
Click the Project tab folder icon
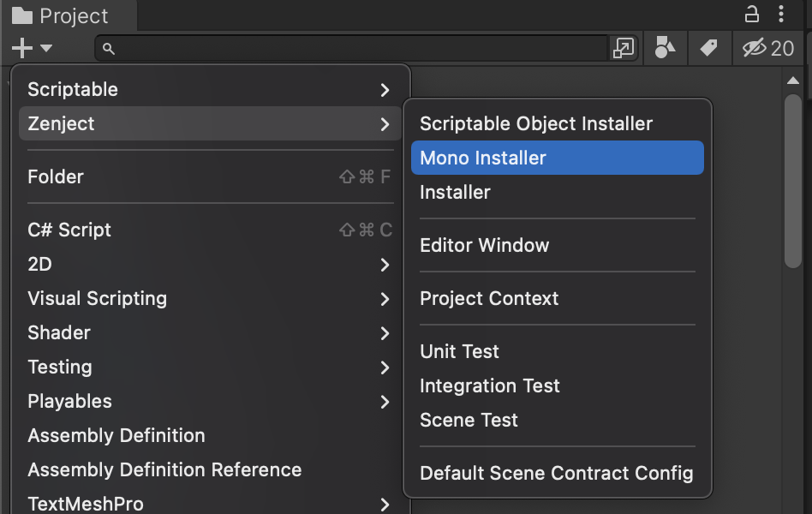coord(22,16)
